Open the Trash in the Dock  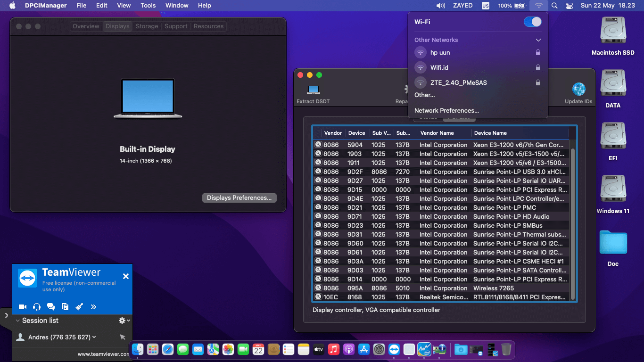(506, 349)
